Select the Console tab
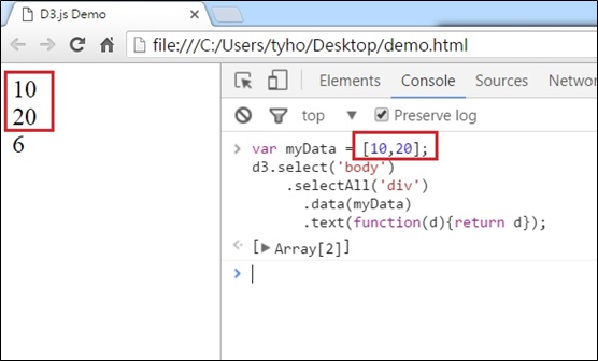 (x=428, y=80)
